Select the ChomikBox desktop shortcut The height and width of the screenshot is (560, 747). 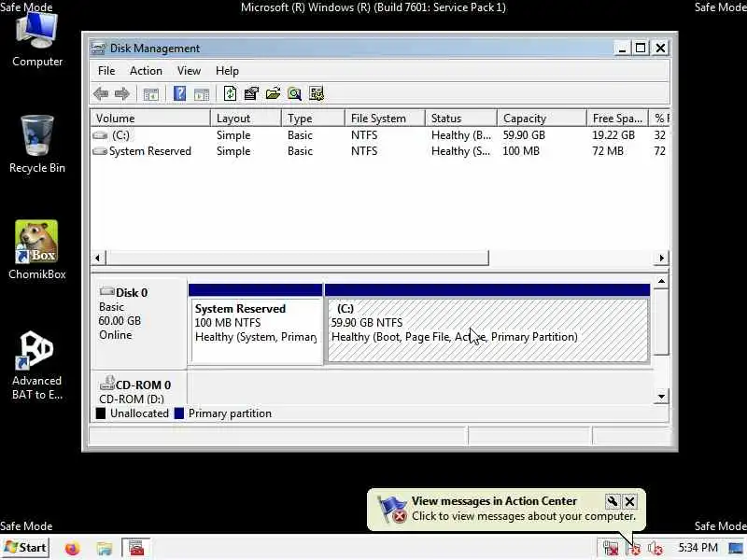click(37, 250)
